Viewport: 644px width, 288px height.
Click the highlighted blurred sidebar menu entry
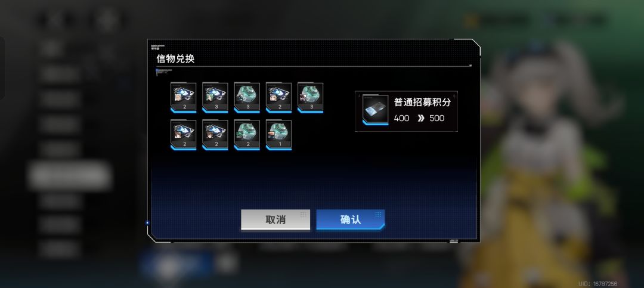(70, 175)
